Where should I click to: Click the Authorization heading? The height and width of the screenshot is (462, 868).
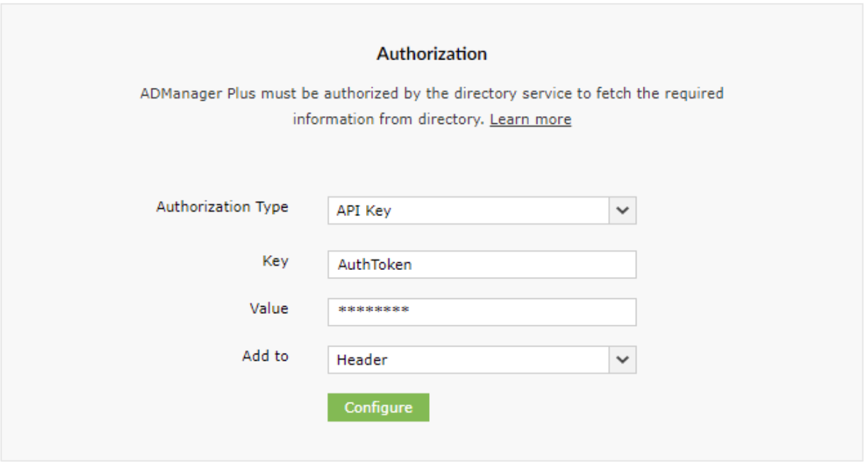(x=431, y=54)
